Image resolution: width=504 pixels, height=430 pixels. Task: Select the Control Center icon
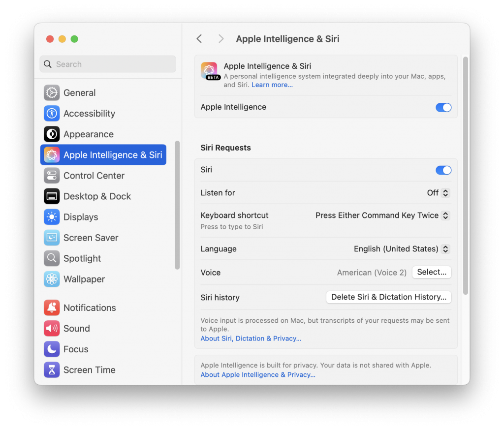[x=52, y=175]
